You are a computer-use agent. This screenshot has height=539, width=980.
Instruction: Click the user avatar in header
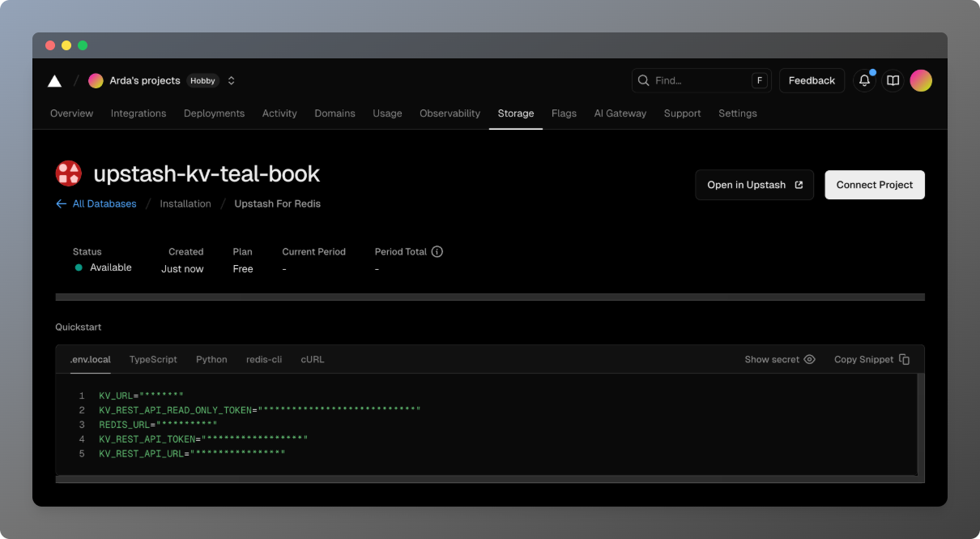[921, 80]
